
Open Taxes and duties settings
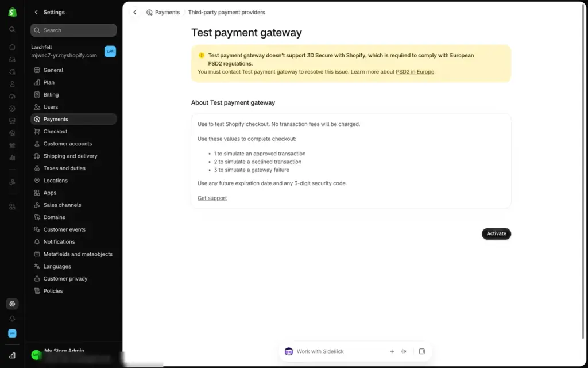pos(73,168)
